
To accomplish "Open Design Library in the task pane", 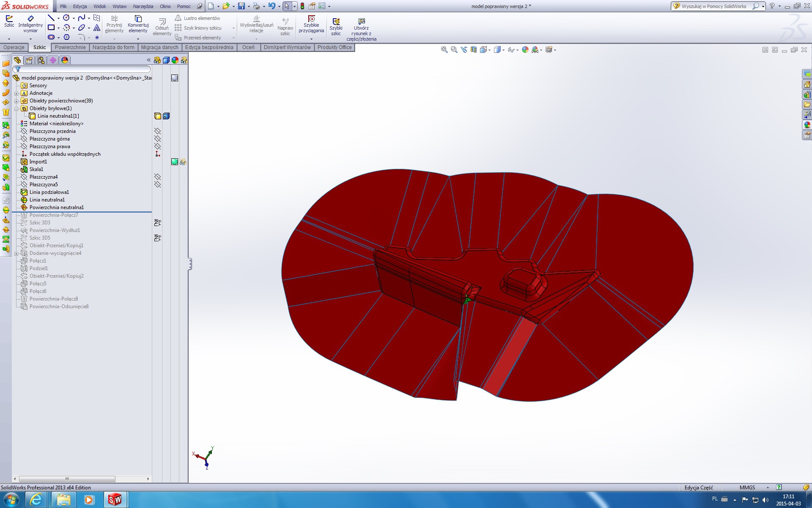I will point(807,94).
